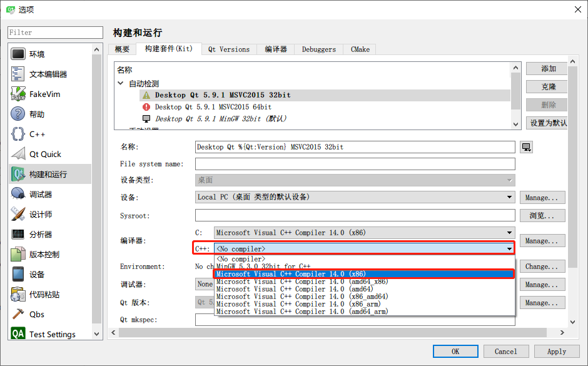Click the OK button
588x366 pixels.
click(455, 352)
